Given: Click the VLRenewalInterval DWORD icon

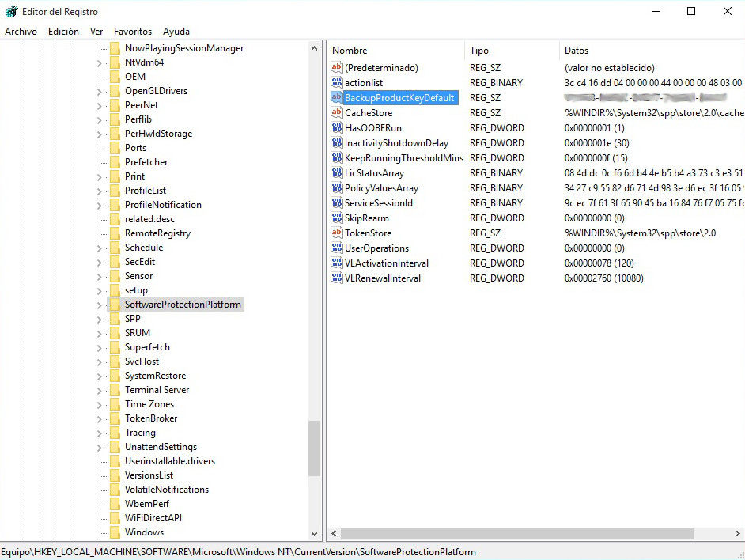Looking at the screenshot, I should (x=337, y=278).
